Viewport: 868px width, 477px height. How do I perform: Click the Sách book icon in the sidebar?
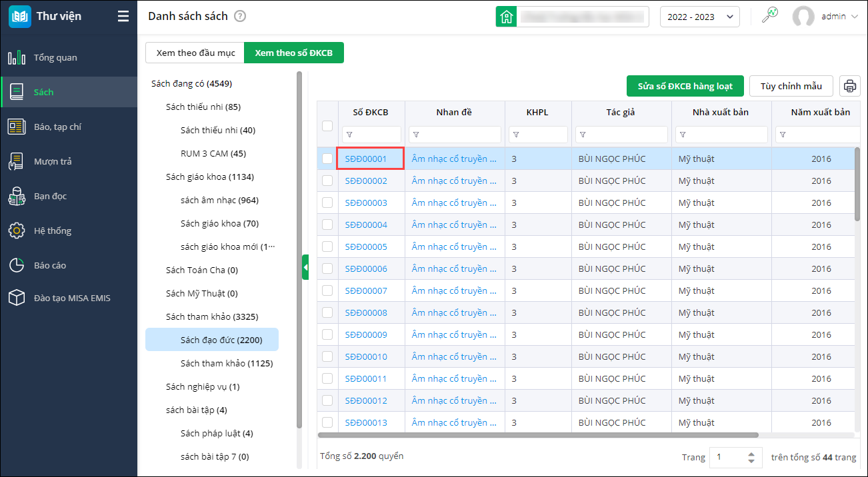coord(17,92)
